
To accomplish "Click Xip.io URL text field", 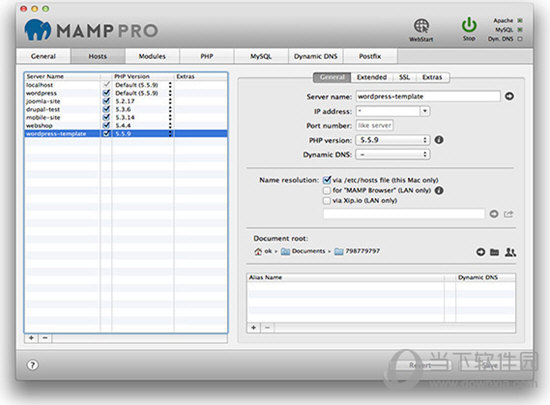I will click(403, 214).
